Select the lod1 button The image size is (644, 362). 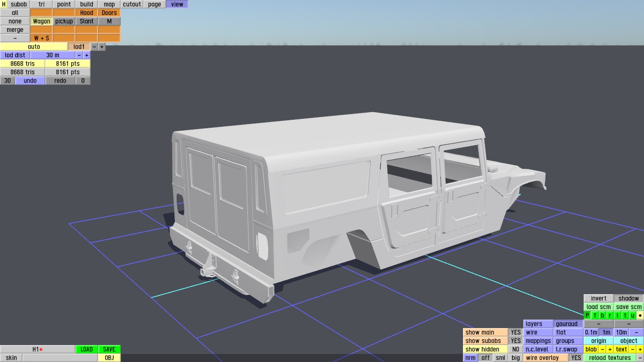[79, 47]
